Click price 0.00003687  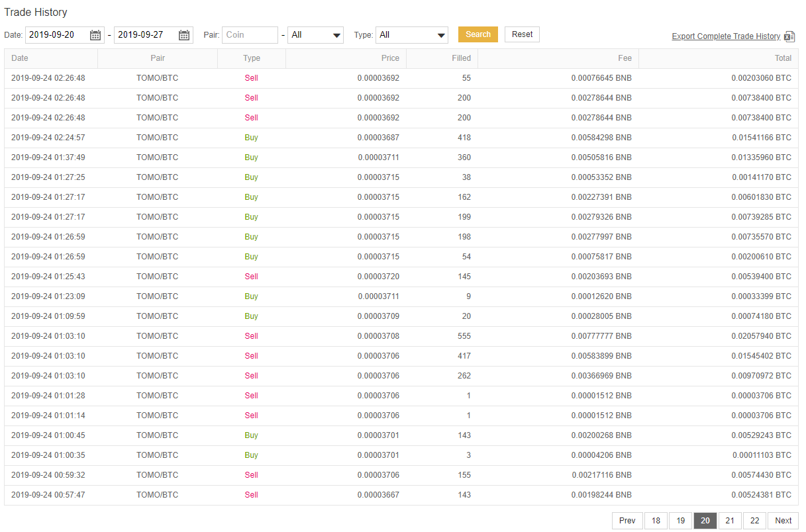click(378, 138)
